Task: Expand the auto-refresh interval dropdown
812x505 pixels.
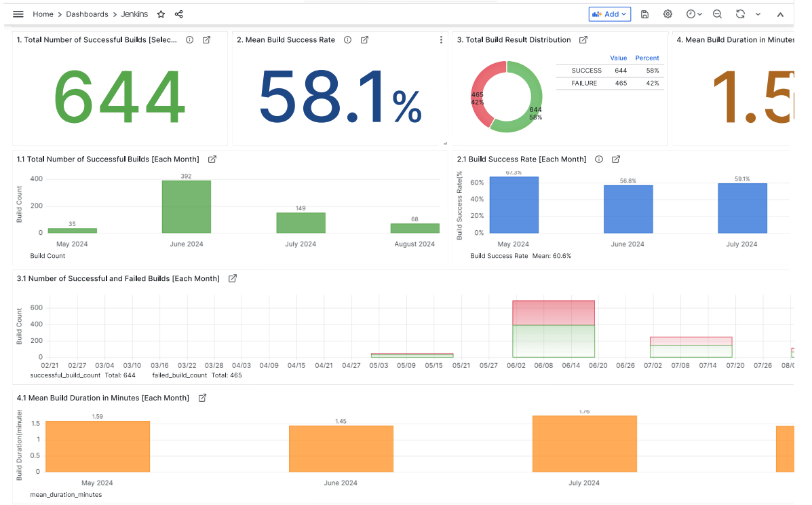Action: (x=758, y=14)
